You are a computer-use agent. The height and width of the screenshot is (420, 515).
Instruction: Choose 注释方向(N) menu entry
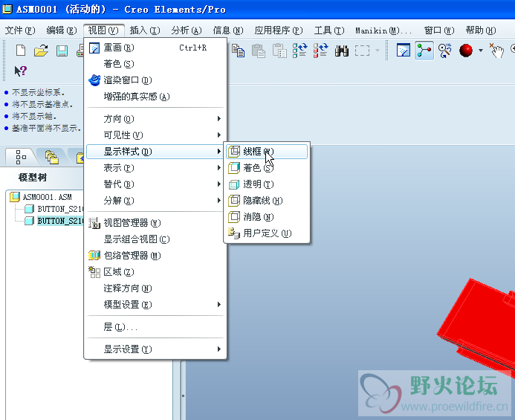[155, 288]
